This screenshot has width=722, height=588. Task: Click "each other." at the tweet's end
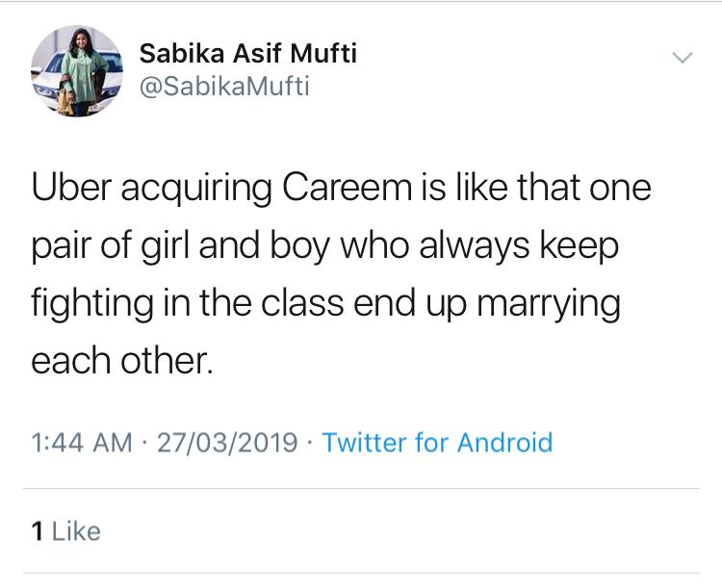(122, 361)
